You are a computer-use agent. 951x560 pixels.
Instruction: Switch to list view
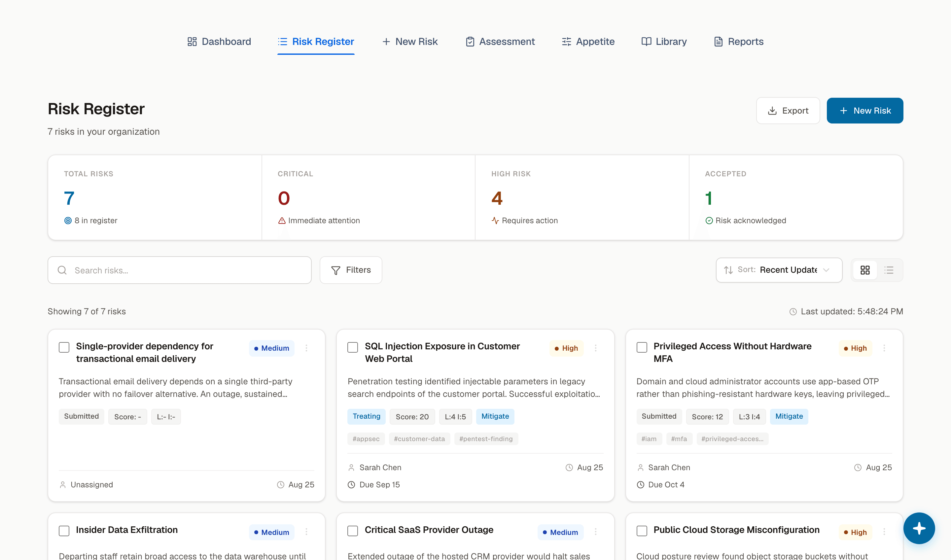tap(889, 270)
